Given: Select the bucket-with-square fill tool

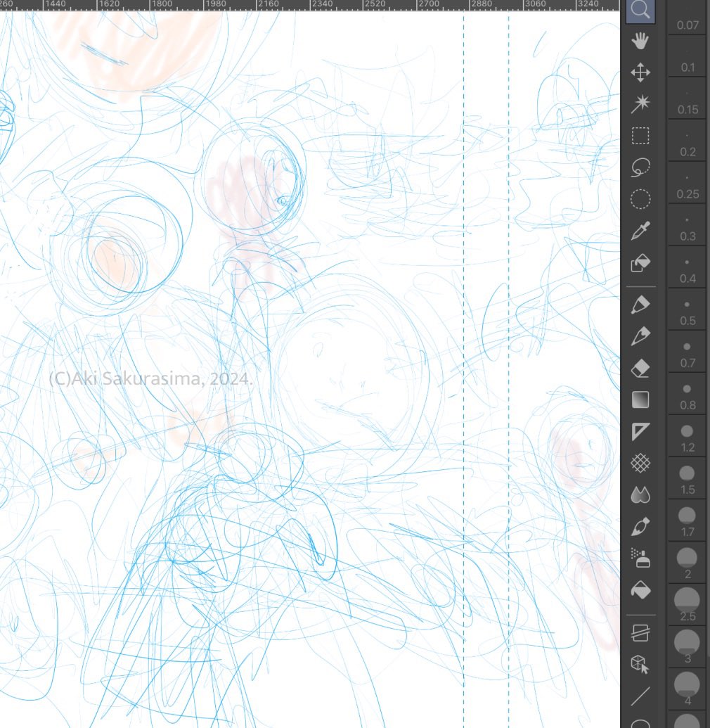Looking at the screenshot, I should click(x=640, y=263).
